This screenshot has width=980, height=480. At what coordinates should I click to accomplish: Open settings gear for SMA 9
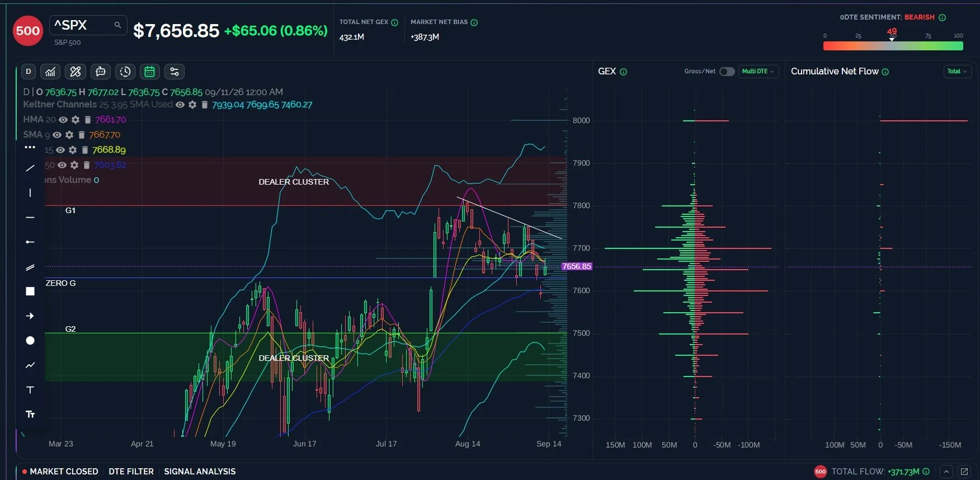point(69,135)
